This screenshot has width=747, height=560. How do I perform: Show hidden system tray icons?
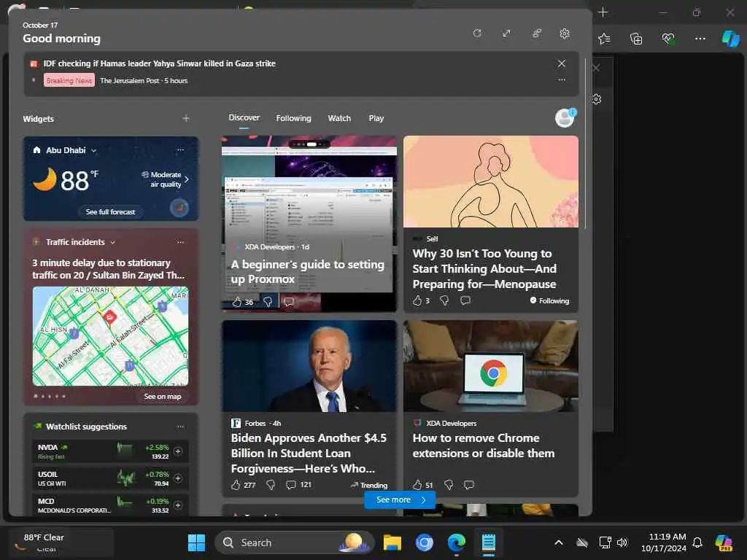[559, 542]
